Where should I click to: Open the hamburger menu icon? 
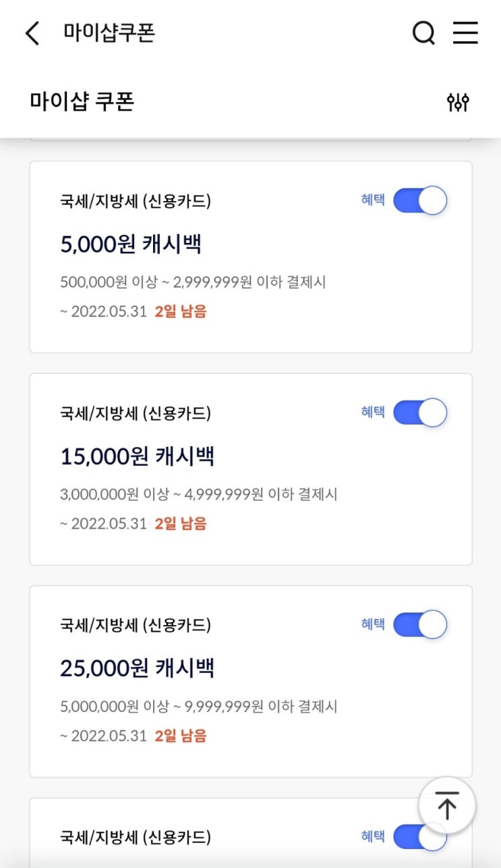point(465,32)
